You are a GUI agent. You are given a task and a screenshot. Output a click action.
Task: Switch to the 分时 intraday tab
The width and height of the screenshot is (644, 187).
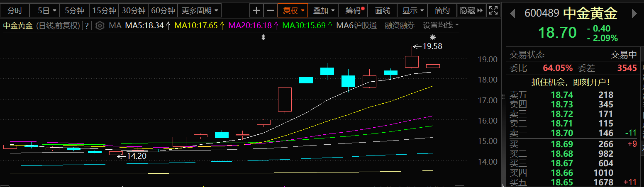pyautogui.click(x=15, y=10)
